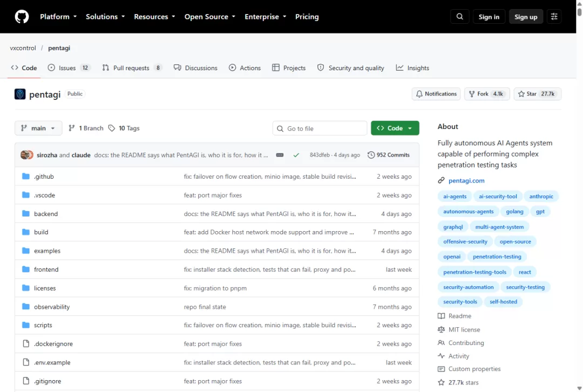Click the green check commit status icon
This screenshot has height=392, width=583.
296,155
